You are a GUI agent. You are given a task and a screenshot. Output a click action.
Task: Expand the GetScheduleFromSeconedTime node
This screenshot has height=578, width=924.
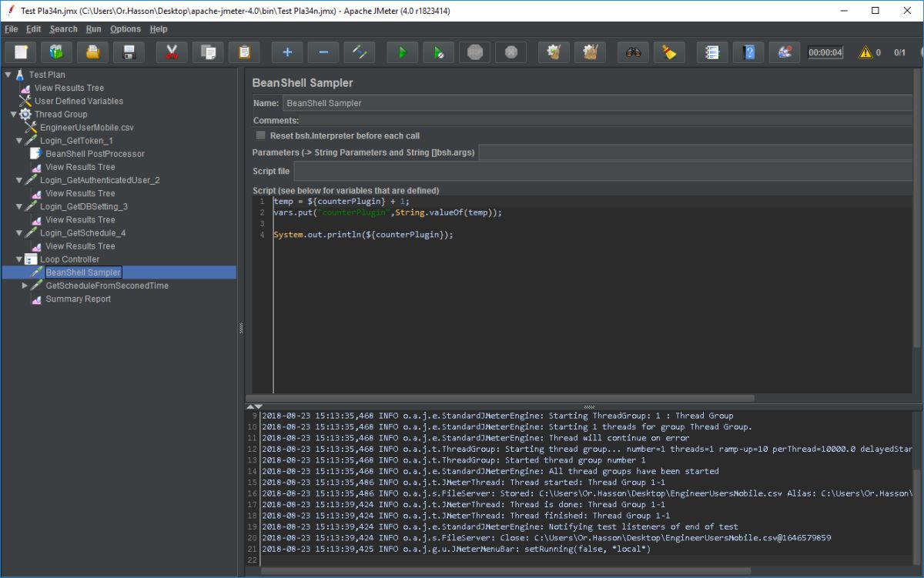click(x=25, y=286)
